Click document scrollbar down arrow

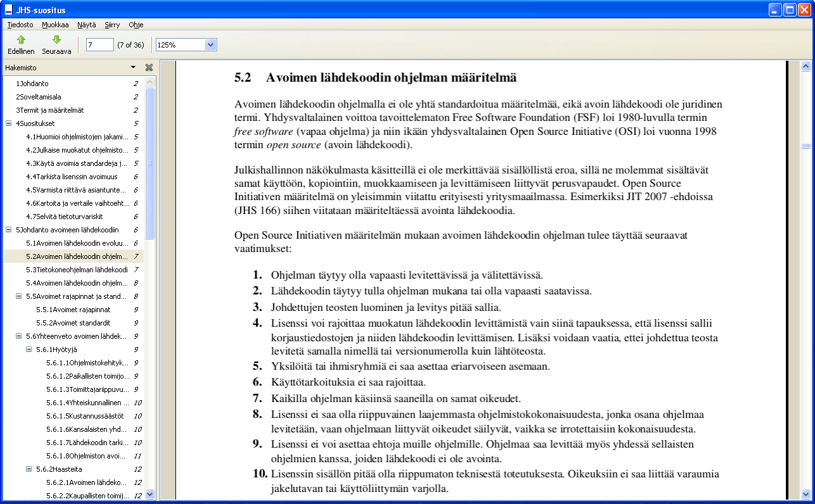(x=806, y=495)
